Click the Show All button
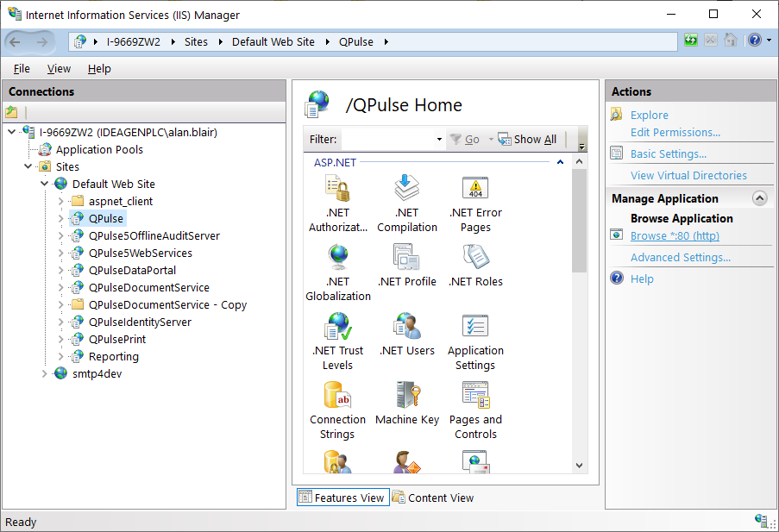This screenshot has height=532, width=779. coord(527,139)
